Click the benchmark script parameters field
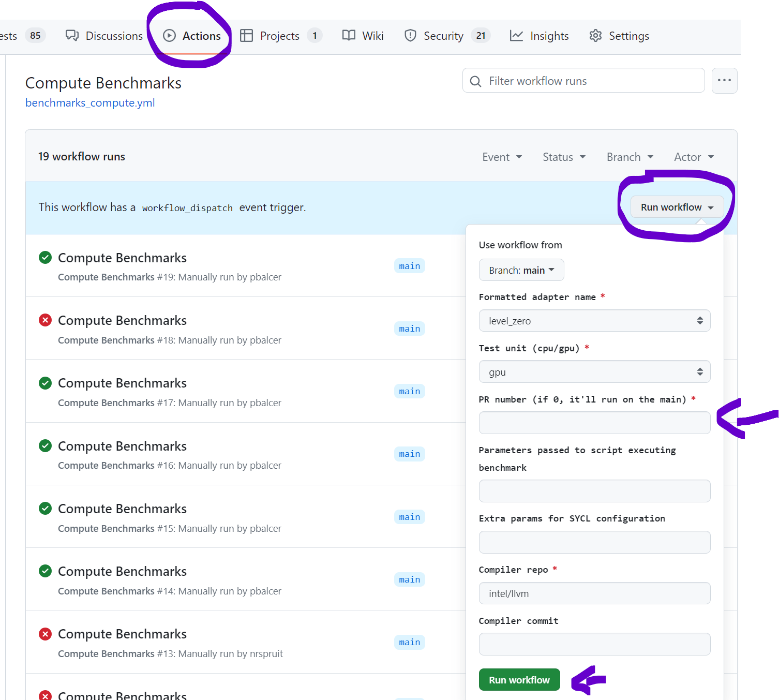 (x=594, y=491)
